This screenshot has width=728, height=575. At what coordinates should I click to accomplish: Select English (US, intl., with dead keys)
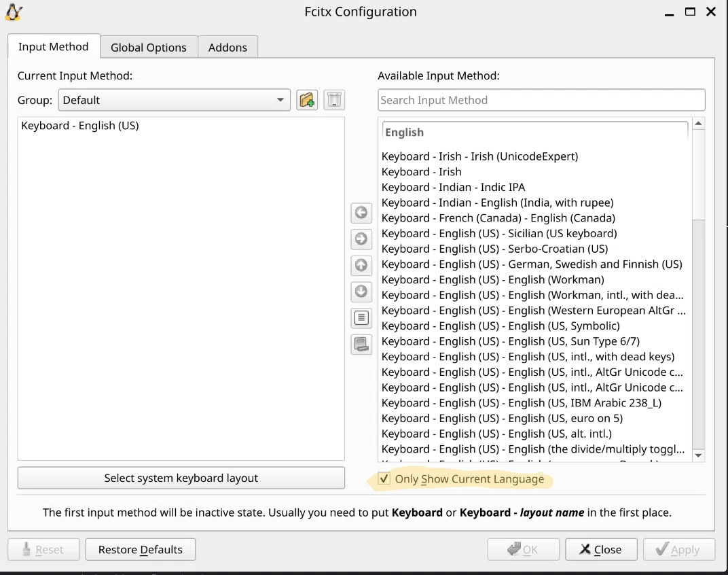535,356
